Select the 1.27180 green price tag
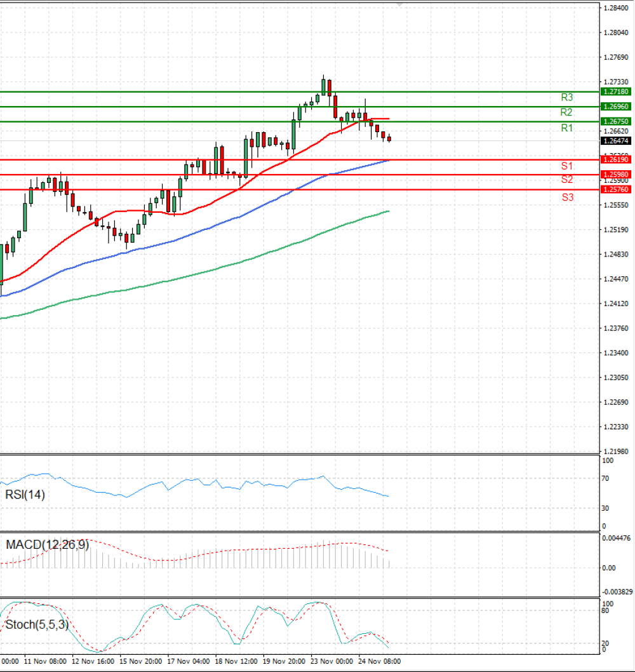Viewport: 635px width, 672px height. (616, 91)
